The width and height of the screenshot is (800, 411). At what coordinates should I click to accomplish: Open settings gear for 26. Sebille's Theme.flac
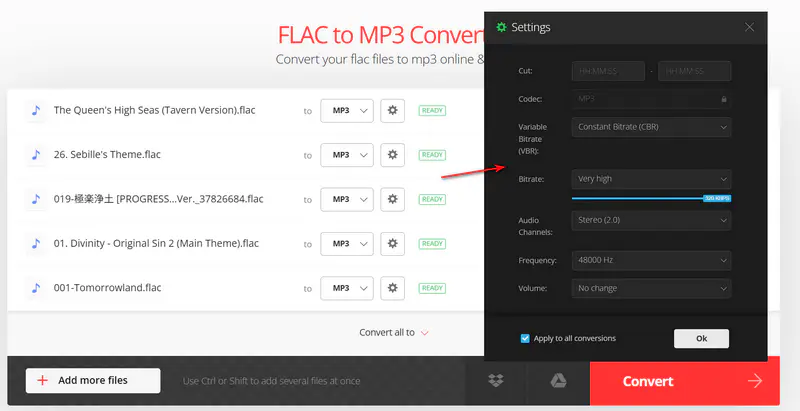coord(392,155)
